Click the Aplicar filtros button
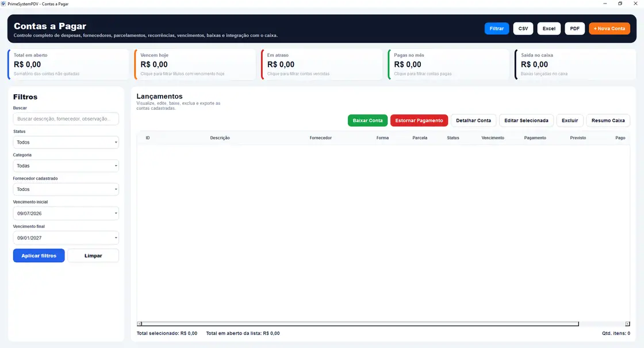The image size is (644, 348). [x=39, y=255]
